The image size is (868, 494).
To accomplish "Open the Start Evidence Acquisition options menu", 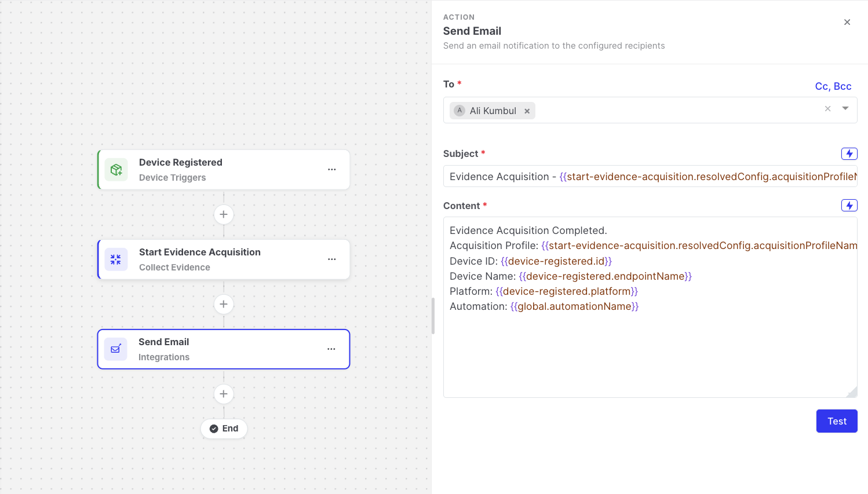I will click(x=332, y=259).
